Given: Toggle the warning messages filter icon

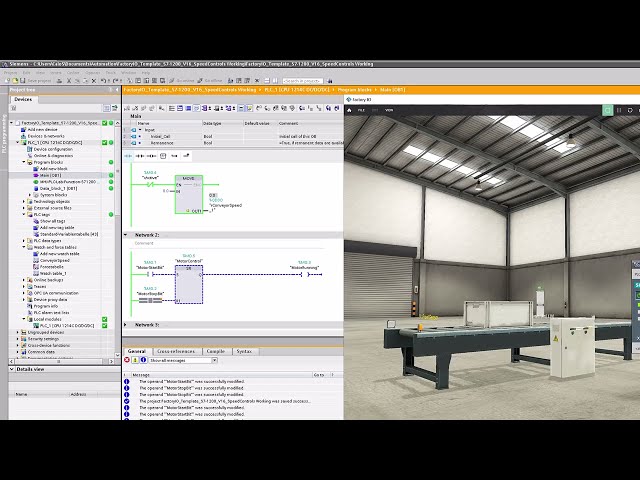Looking at the screenshot, I should tap(135, 360).
